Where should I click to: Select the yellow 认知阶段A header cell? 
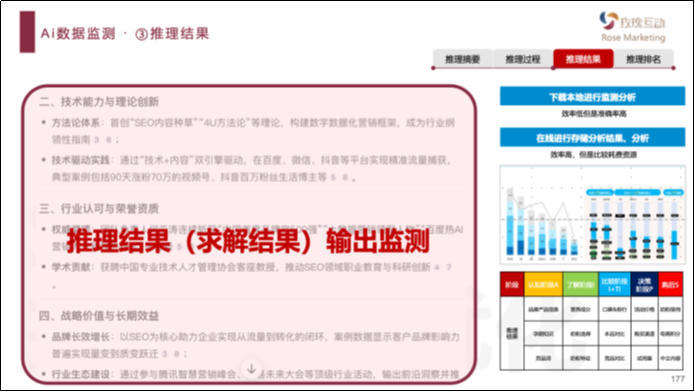[543, 285]
